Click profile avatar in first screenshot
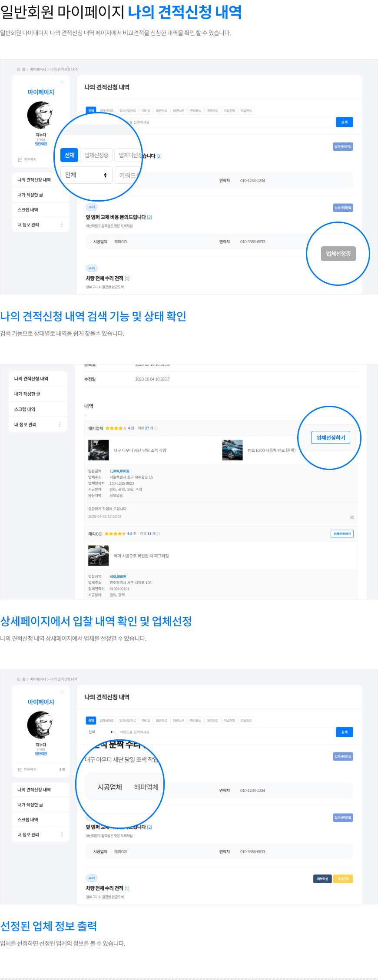The height and width of the screenshot is (980, 378). [40, 115]
